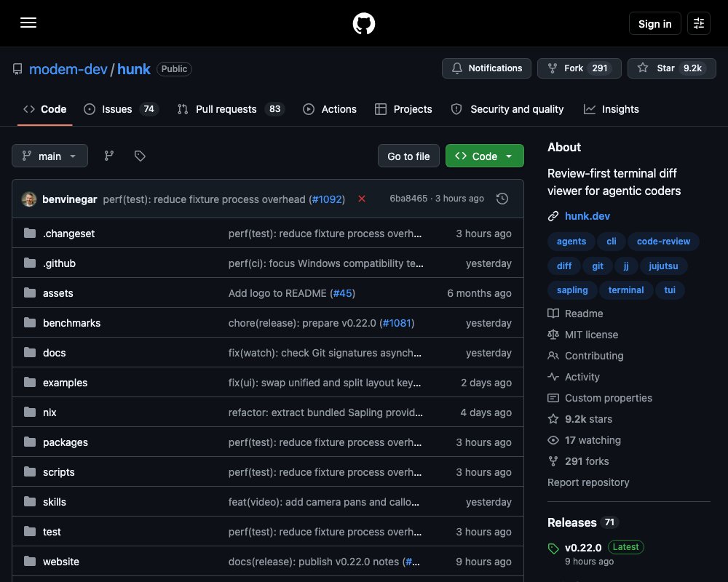This screenshot has width=728, height=582.
Task: Select the sapling topic tag
Action: click(x=572, y=290)
